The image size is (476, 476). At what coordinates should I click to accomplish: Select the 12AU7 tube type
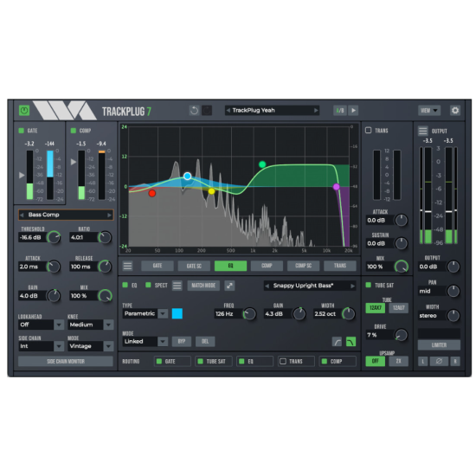point(399,308)
